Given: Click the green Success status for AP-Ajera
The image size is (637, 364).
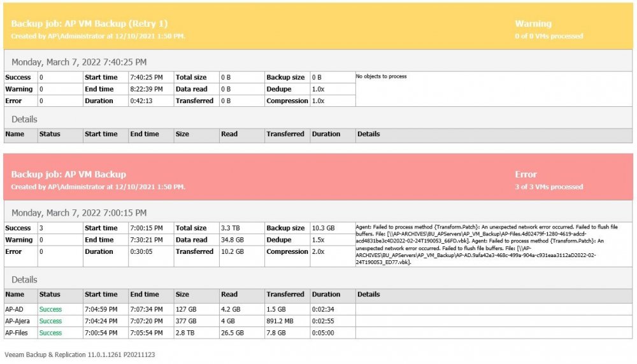Looking at the screenshot, I should pyautogui.click(x=50, y=321).
